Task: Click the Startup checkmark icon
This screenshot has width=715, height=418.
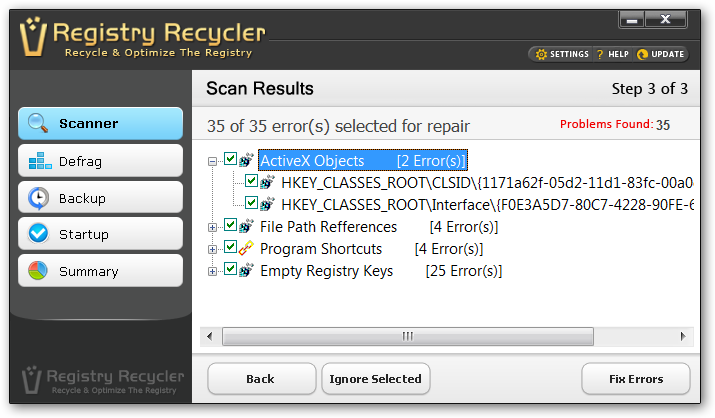Action: click(38, 233)
